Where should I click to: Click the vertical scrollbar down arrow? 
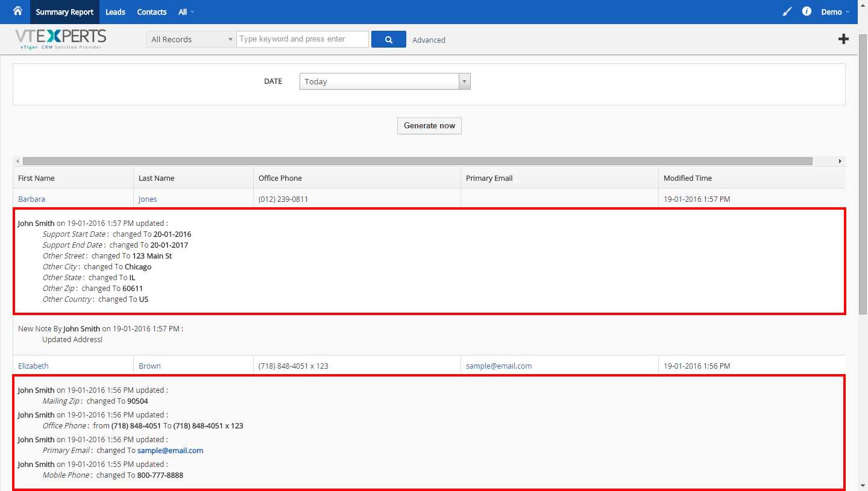863,486
